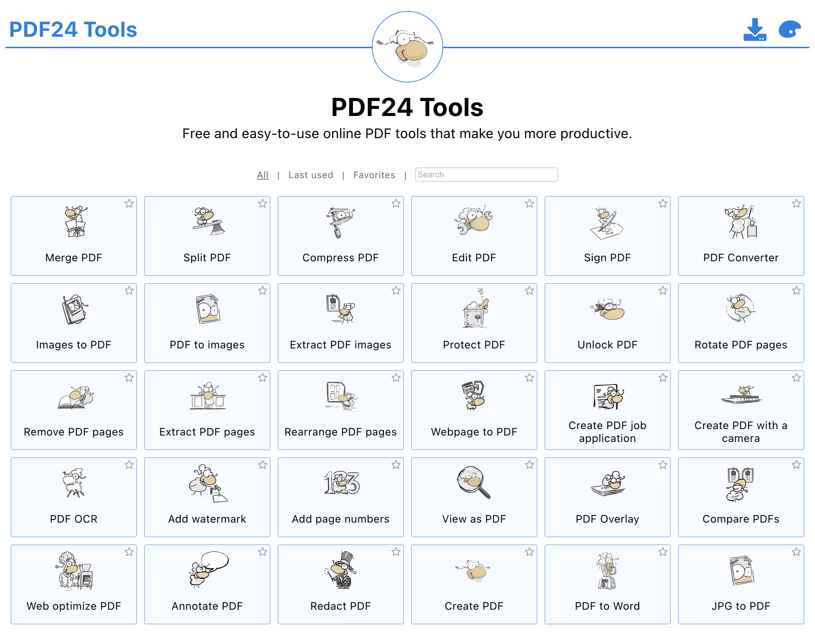Star the Compress PDF tile

coord(396,203)
